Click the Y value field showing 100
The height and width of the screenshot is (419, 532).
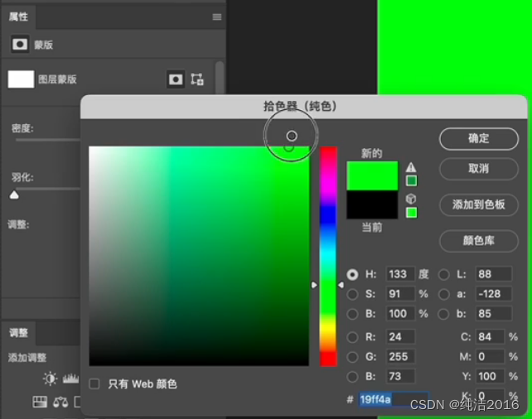(x=490, y=376)
